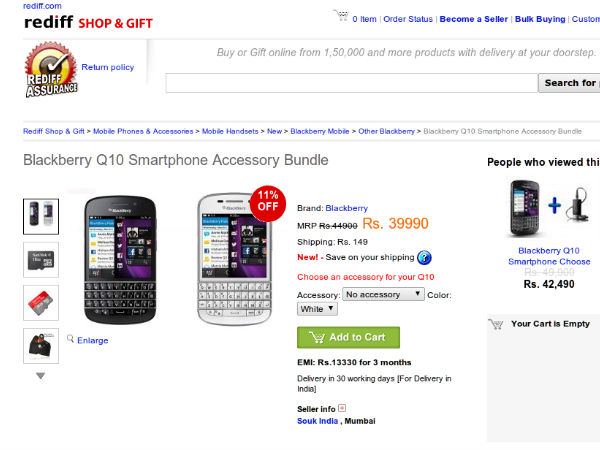
Task: Click the Enlarge magnifier icon
Action: pyautogui.click(x=71, y=339)
